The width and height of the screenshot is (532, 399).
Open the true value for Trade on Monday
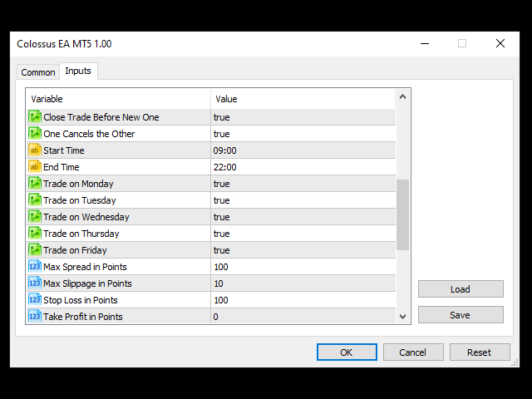303,184
